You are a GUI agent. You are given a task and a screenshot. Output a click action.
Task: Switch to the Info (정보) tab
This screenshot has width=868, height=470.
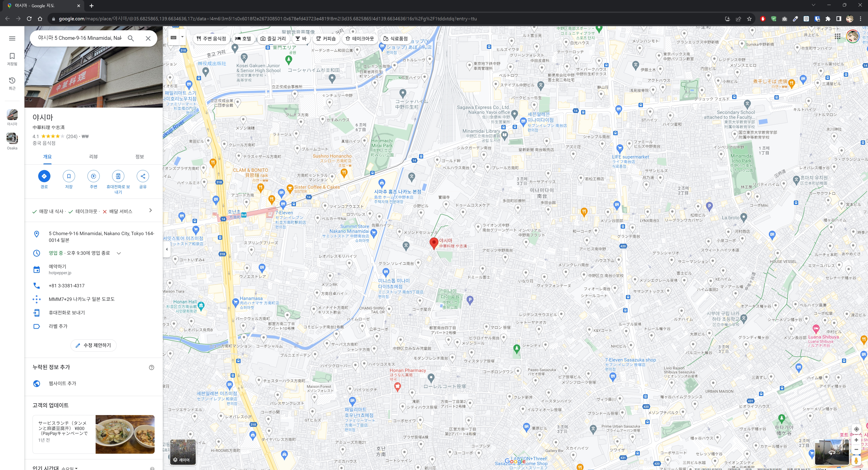(139, 157)
